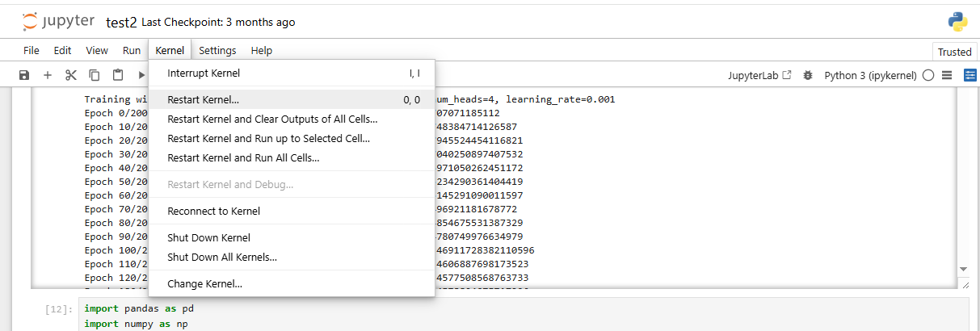Click the Python 3 (ipykernel) kernel name
This screenshot has width=980, height=331.
point(870,75)
